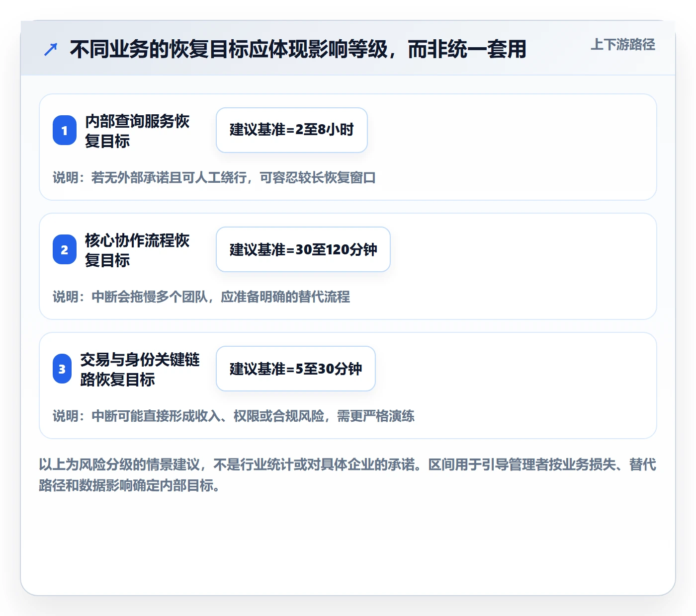Click the number 1 badge for 内部查询服务
This screenshot has height=616, width=696.
(65, 130)
